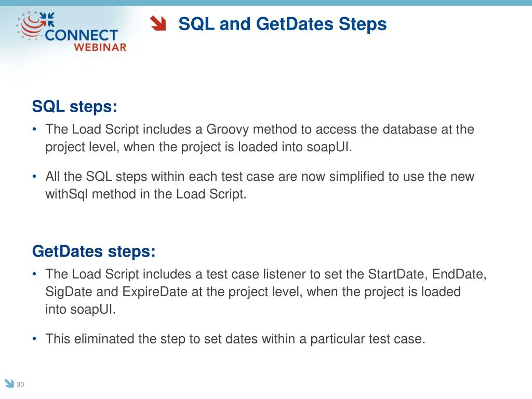
Task: Click 'ExpireDate' in GetDates paragraph
Action: click(x=155, y=292)
